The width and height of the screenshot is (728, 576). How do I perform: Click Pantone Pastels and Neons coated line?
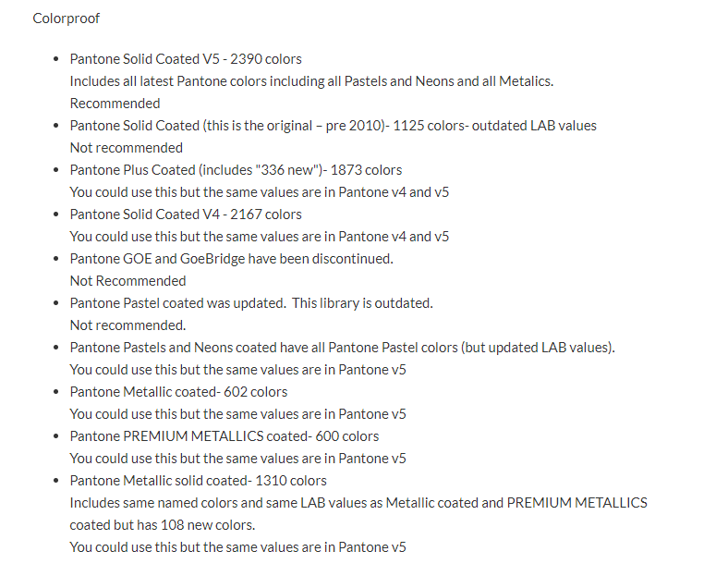[342, 348]
